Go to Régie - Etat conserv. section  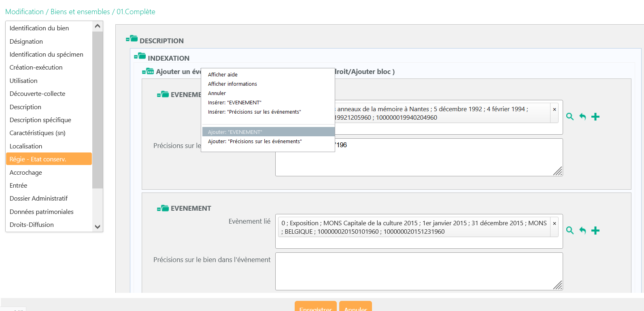[38, 159]
